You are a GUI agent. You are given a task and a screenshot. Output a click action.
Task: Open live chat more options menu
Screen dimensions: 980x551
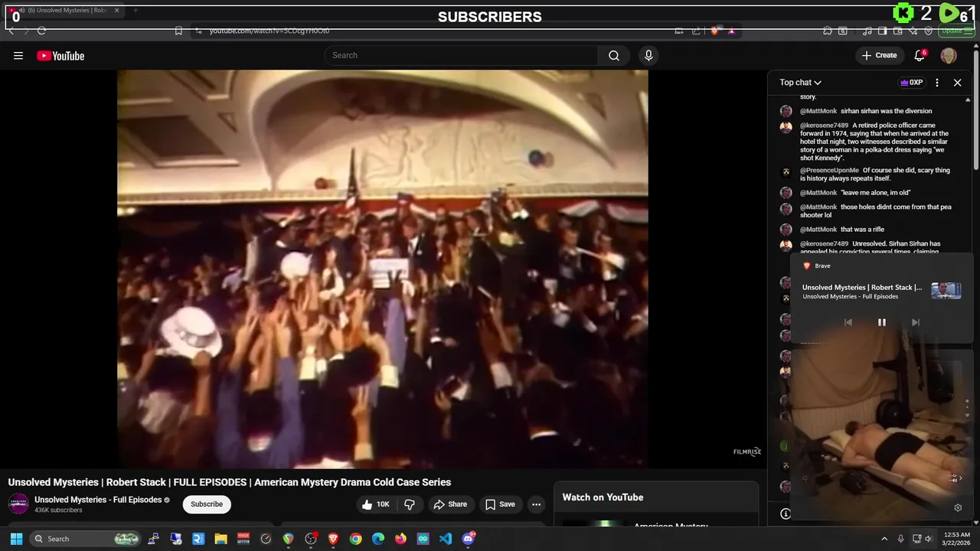point(937,83)
